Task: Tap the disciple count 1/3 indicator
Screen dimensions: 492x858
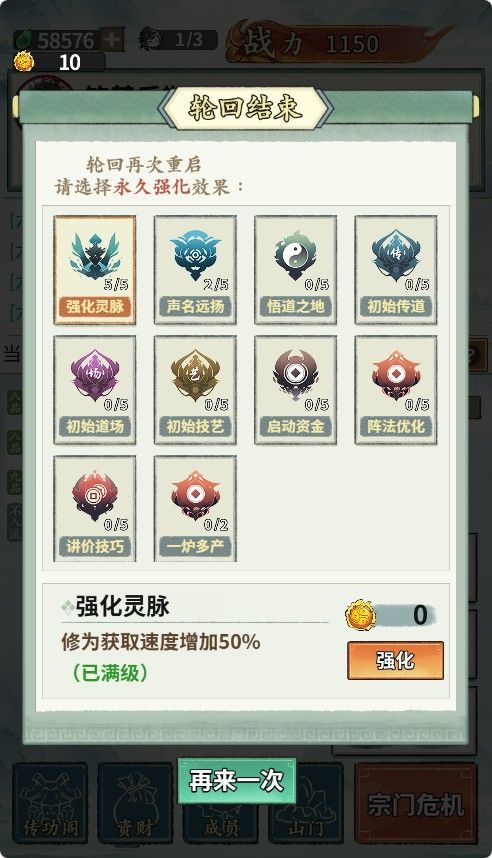Action: coord(177,39)
